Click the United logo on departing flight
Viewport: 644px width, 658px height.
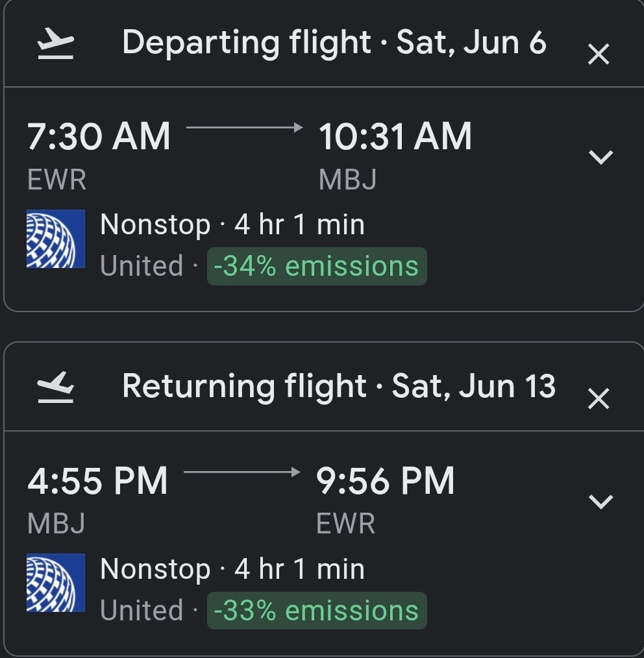click(x=56, y=239)
